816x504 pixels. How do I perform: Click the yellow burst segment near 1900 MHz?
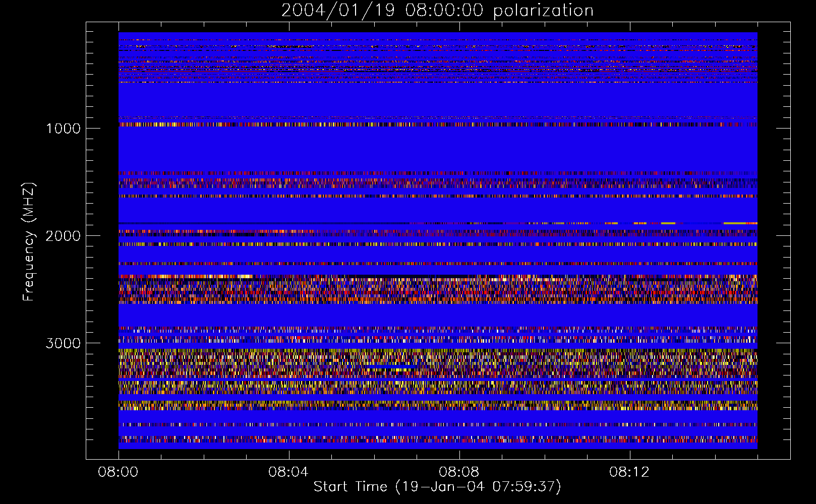pyautogui.click(x=740, y=223)
